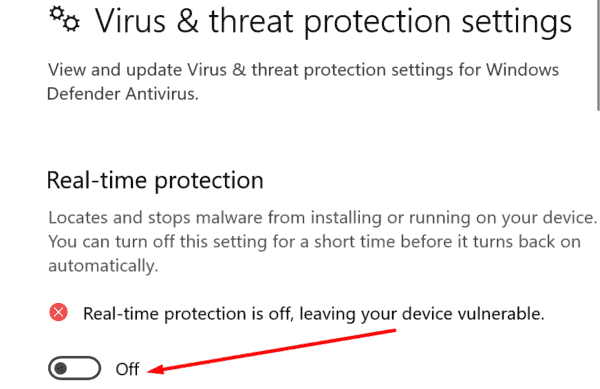Select the Real-time protection section heading
This screenshot has height=389, width=600.
point(155,180)
